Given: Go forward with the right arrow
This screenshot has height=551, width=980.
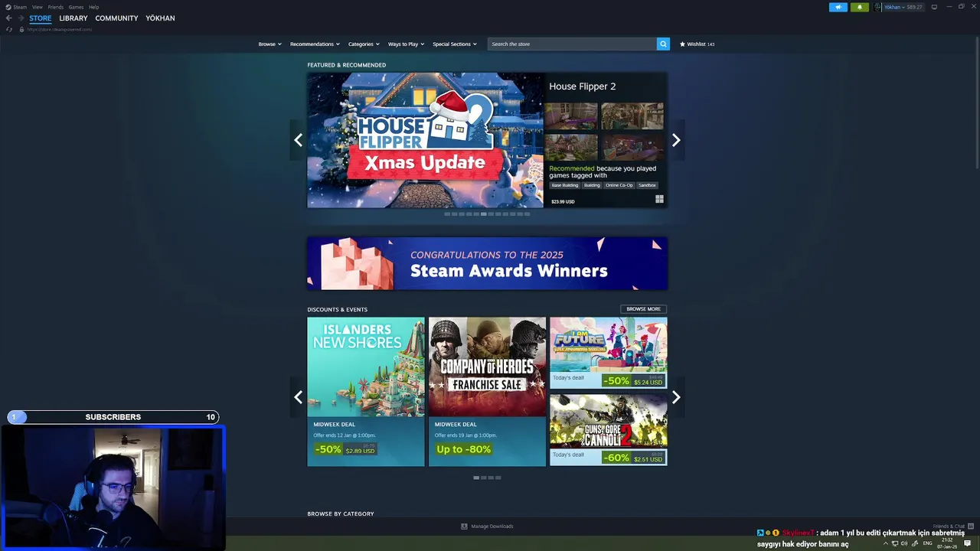Looking at the screenshot, I should (20, 18).
